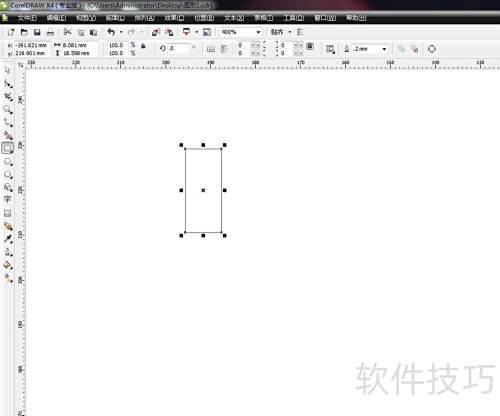Open the 编辑(E) menu

click(x=56, y=18)
